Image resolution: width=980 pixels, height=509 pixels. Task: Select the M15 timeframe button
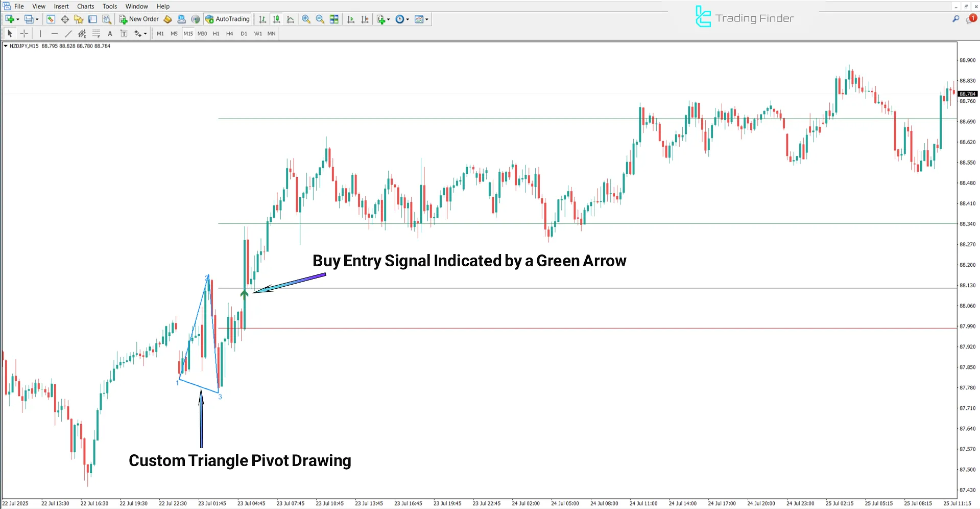click(x=188, y=34)
